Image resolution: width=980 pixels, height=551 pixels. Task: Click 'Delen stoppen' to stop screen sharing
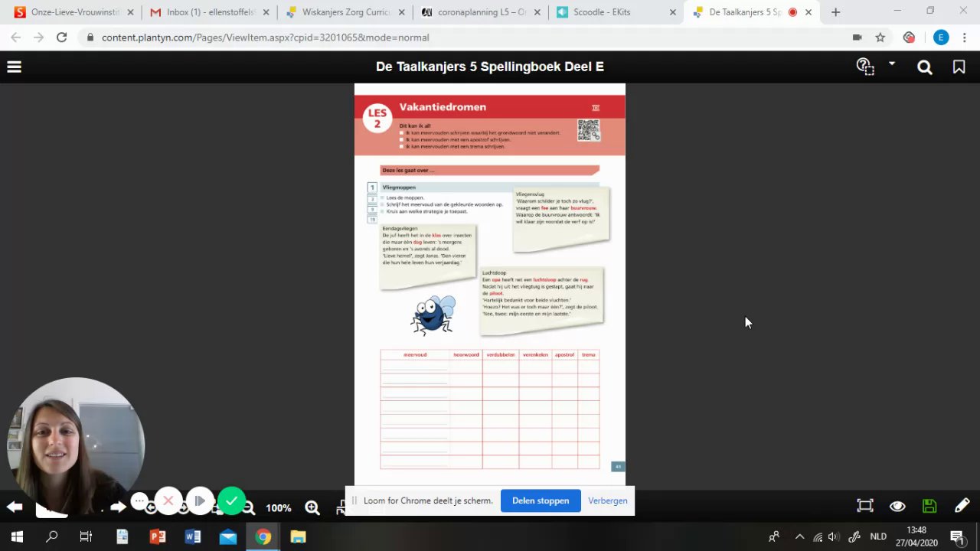coord(541,500)
